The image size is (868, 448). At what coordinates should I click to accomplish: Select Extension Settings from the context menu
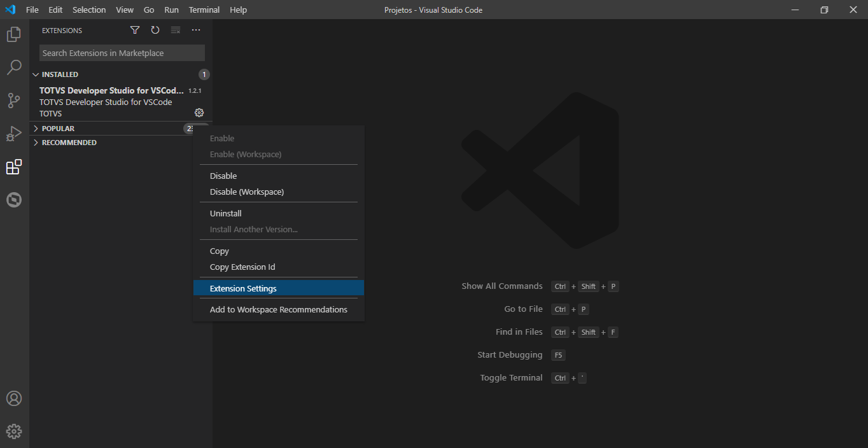tap(243, 288)
